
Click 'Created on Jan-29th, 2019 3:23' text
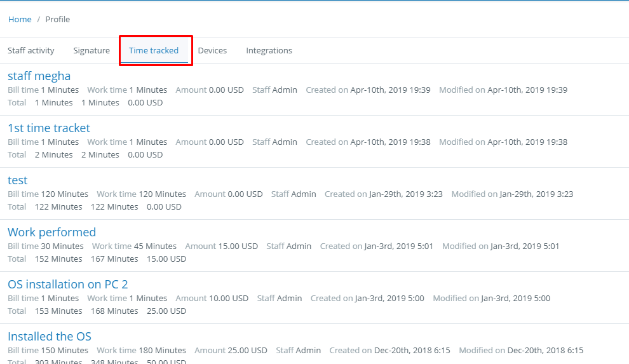384,194
